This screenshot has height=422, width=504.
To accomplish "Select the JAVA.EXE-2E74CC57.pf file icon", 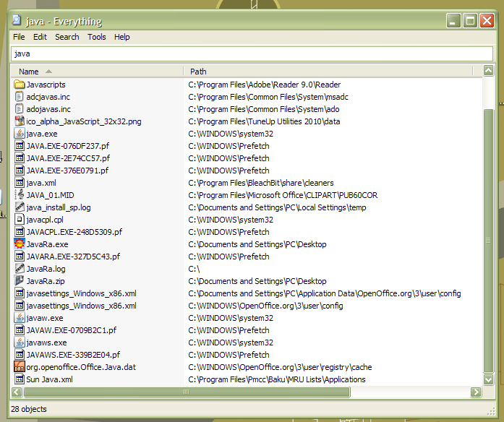I will 20,158.
